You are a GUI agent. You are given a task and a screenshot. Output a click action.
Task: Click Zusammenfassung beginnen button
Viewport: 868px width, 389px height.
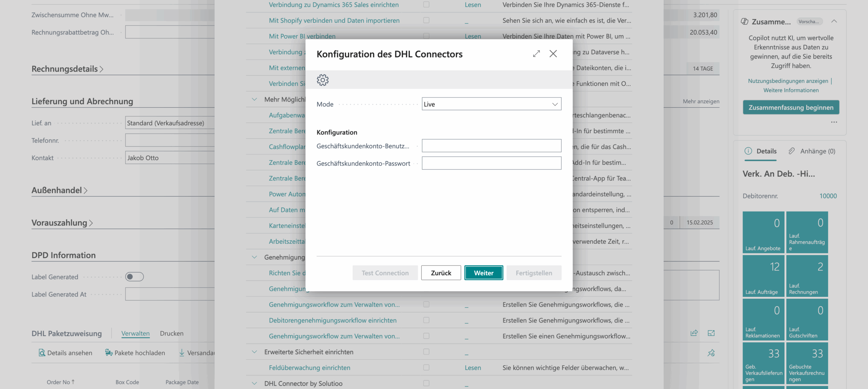tap(791, 108)
